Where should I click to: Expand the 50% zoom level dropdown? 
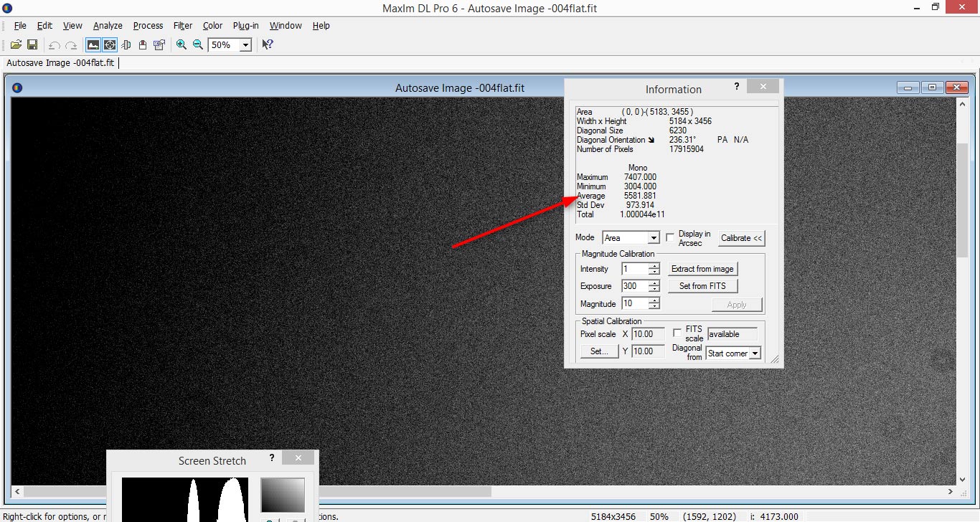(x=245, y=45)
